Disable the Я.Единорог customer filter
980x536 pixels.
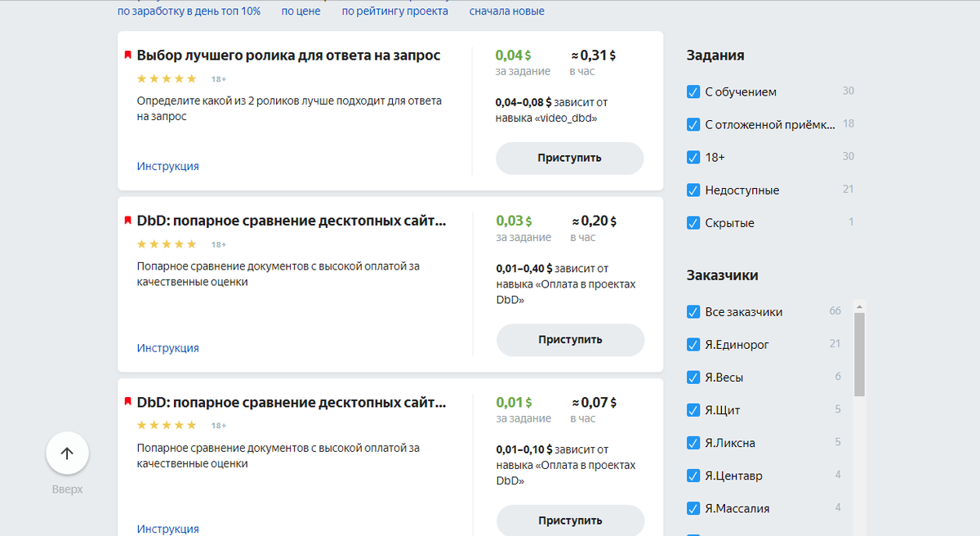(694, 344)
